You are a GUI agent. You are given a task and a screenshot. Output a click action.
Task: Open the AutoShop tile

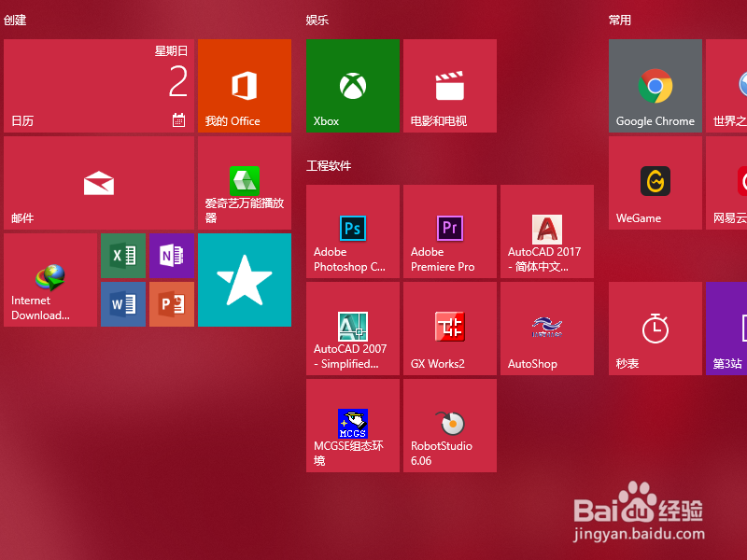coord(547,329)
